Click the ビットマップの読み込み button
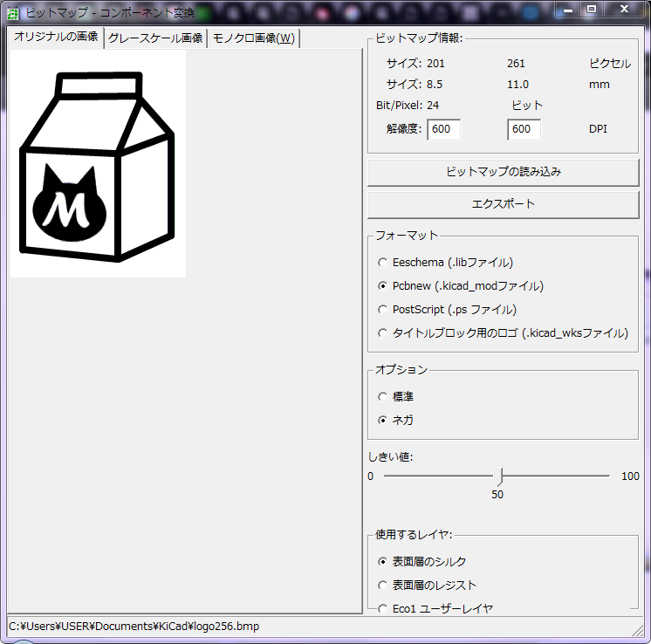 coord(504,172)
